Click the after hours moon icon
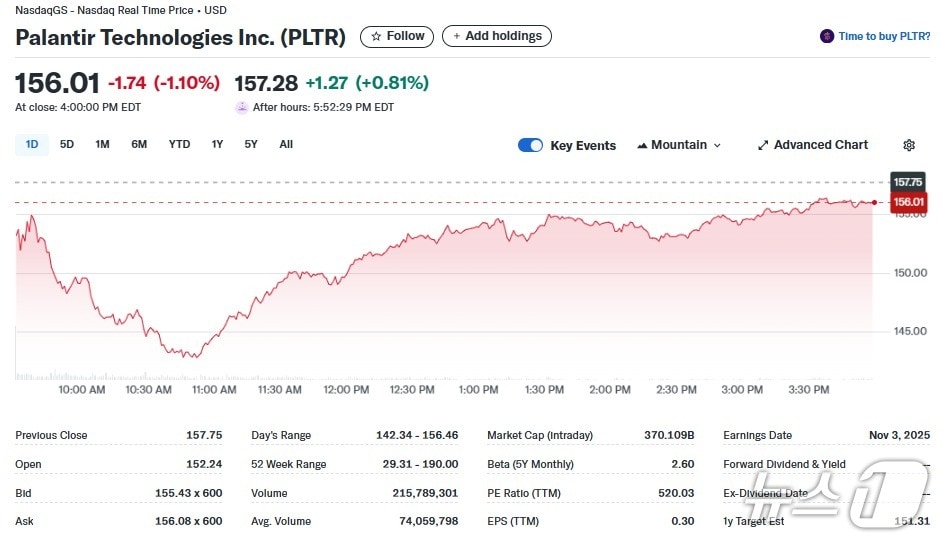Viewport: 942px width, 542px height. pos(242,107)
